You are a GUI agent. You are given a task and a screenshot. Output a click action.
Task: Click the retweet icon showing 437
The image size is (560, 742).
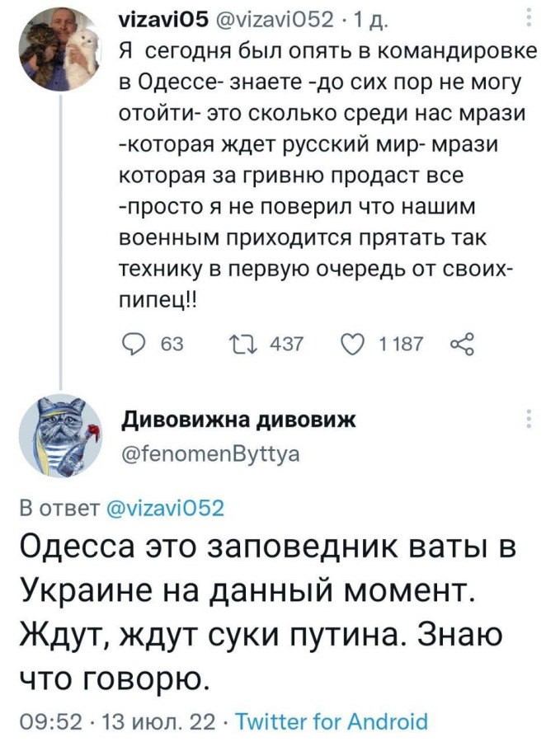point(242,344)
